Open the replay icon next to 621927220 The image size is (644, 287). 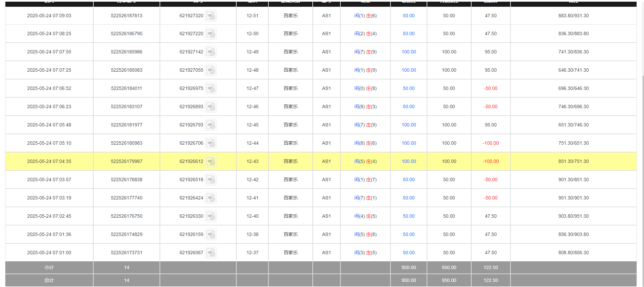(x=211, y=34)
